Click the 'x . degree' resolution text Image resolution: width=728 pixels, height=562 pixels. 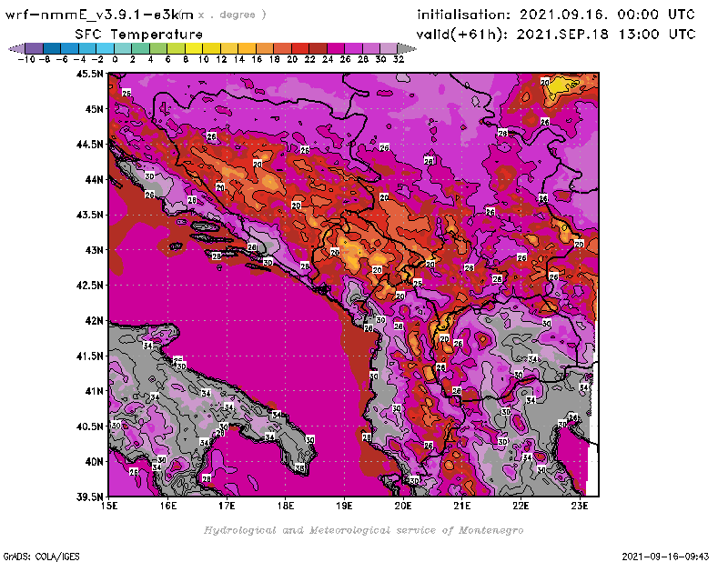[232, 15]
